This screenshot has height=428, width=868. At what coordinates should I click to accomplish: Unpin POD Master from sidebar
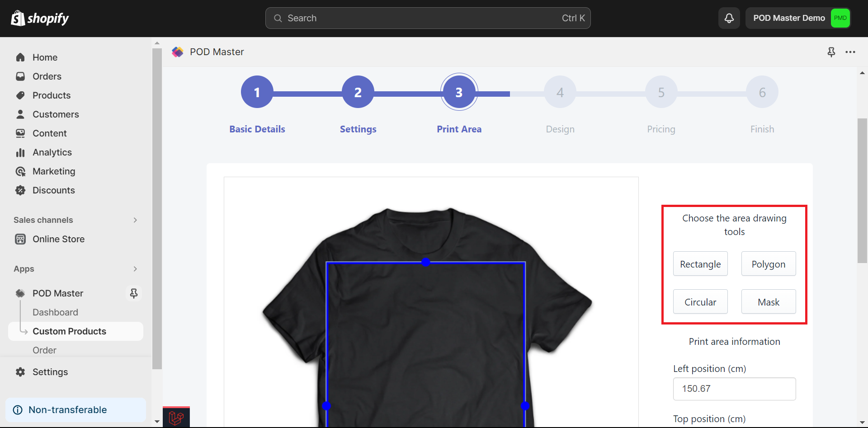tap(134, 293)
